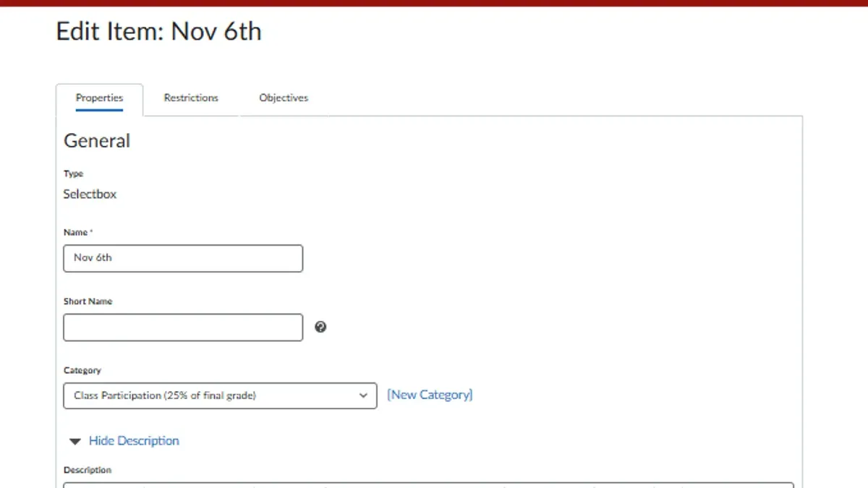The width and height of the screenshot is (868, 488).
Task: Click the Short Name label text
Action: point(88,301)
